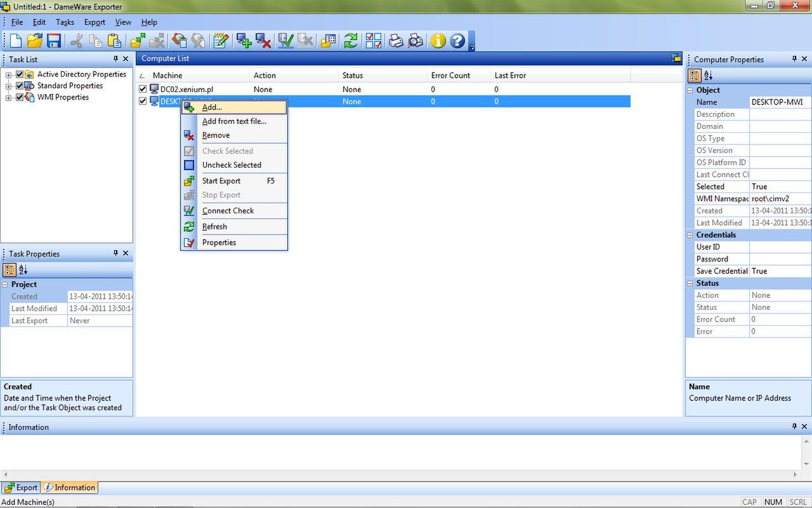Click the Remove Machine toolbar icon

pos(263,41)
